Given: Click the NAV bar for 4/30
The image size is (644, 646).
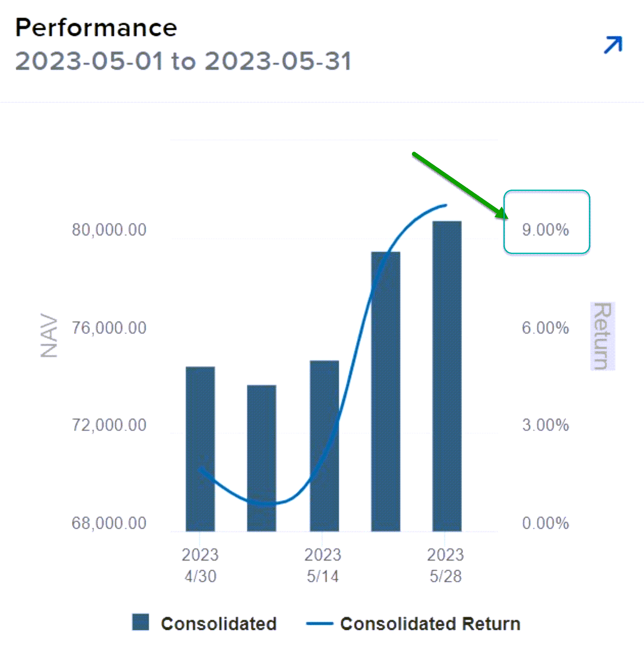Looking at the screenshot, I should click(200, 449).
